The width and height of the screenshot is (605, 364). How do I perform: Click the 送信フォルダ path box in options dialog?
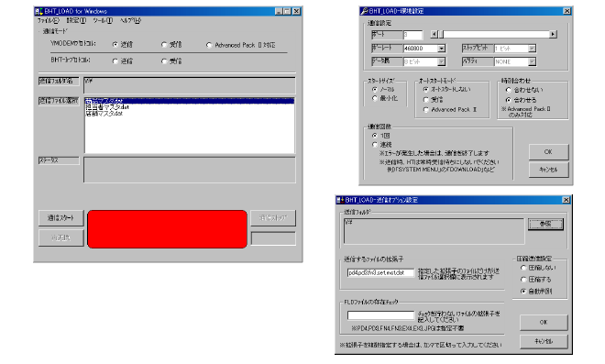coord(434,231)
